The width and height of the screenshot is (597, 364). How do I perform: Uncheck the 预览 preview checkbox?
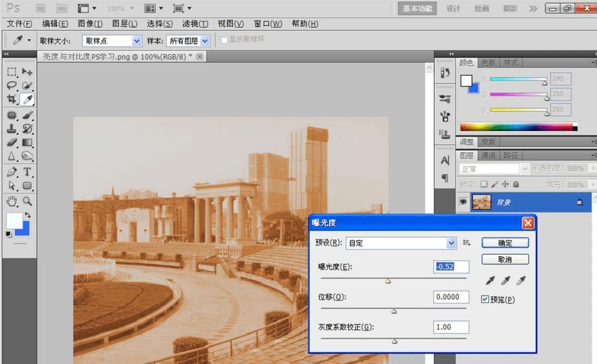pyautogui.click(x=485, y=299)
